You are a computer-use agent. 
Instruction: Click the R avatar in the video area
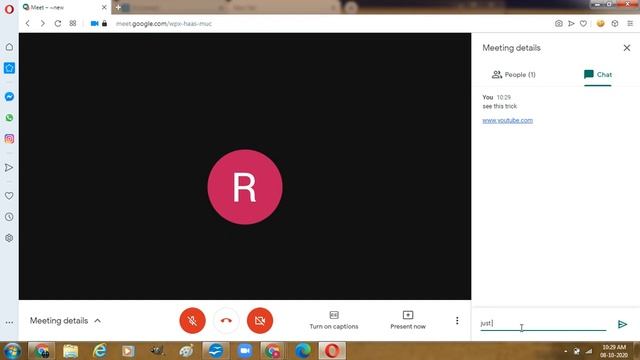[x=245, y=187]
